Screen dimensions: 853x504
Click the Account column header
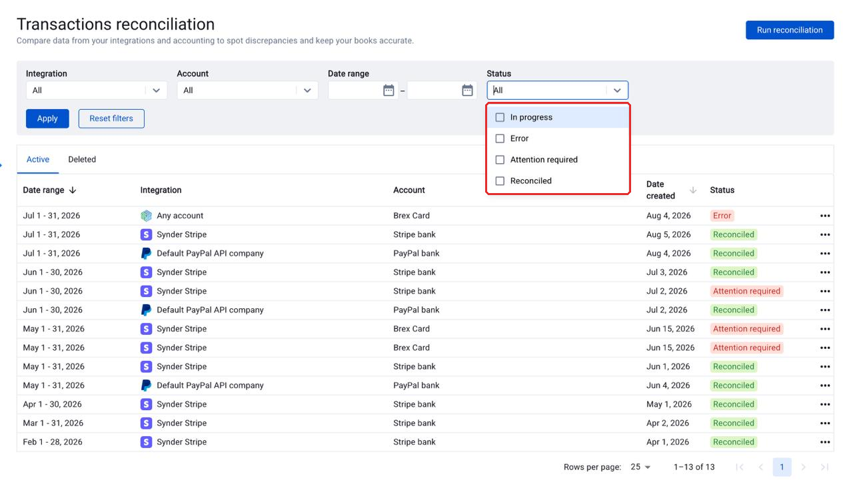tap(409, 190)
